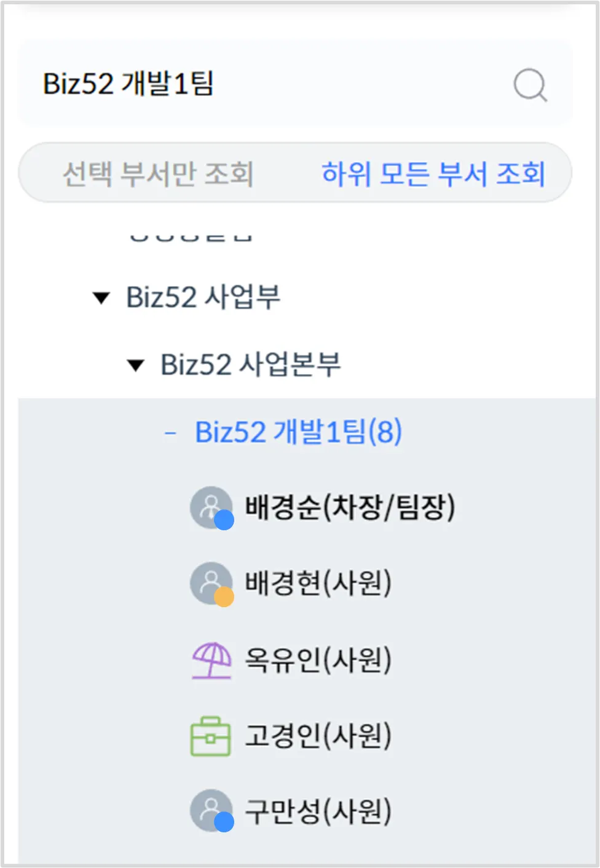This screenshot has width=600, height=868.
Task: Click 배경현 avatar with orange status
Action: [211, 584]
